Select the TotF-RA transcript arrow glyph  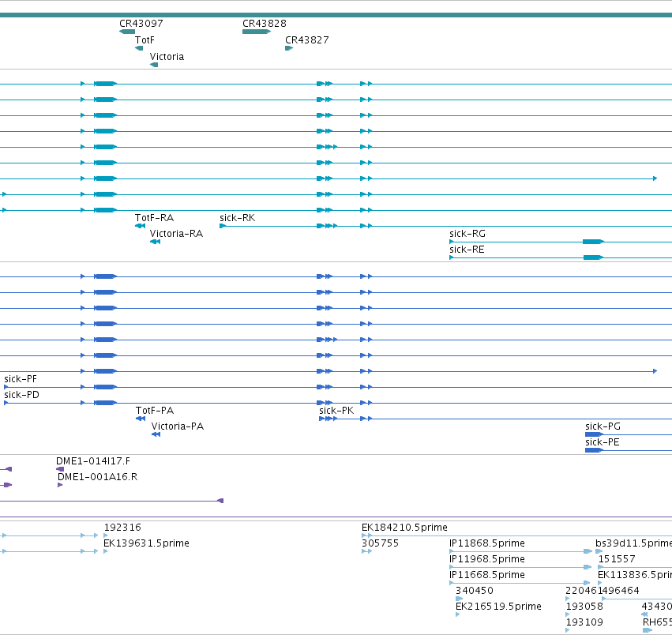140,226
